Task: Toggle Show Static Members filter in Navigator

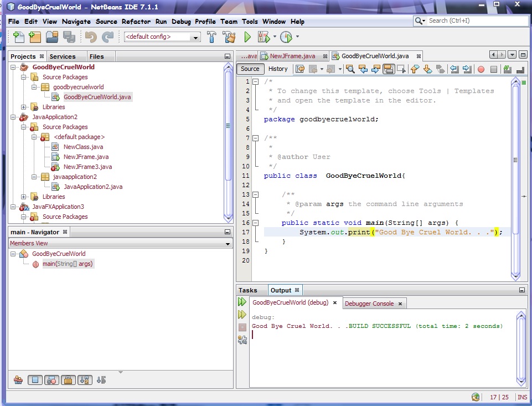Action: pyautogui.click(x=51, y=380)
